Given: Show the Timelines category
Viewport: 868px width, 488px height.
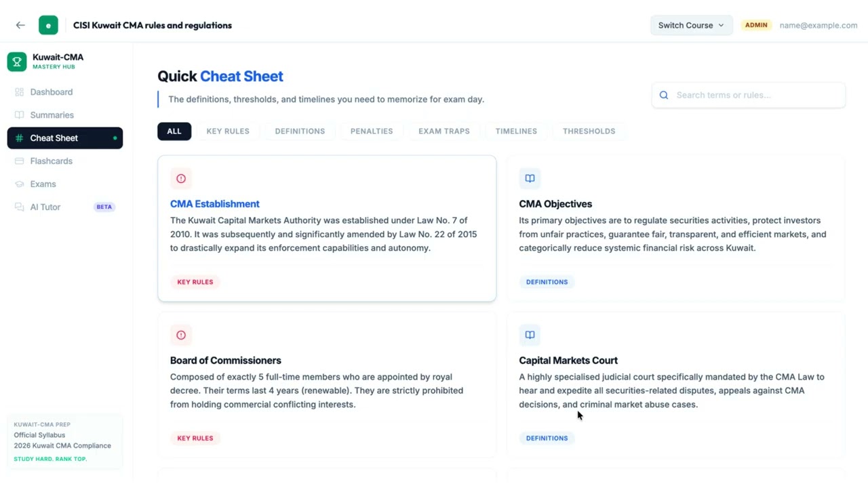Looking at the screenshot, I should click(x=516, y=131).
